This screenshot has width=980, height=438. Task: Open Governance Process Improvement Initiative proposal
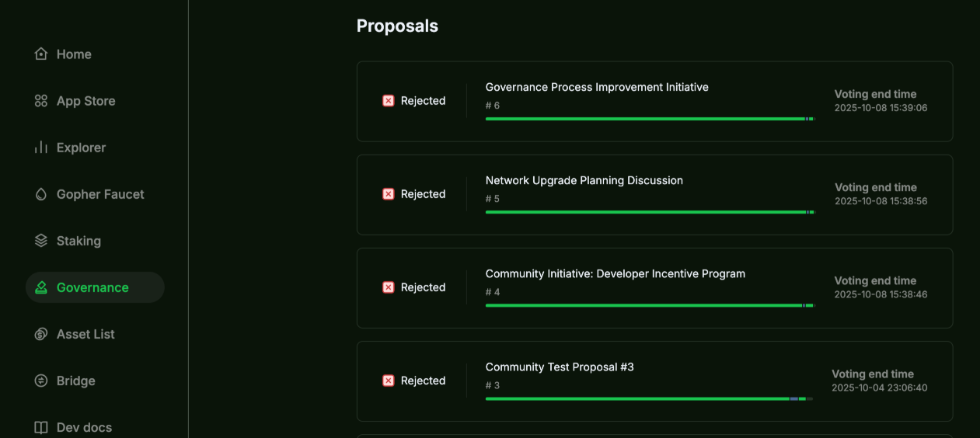[597, 87]
